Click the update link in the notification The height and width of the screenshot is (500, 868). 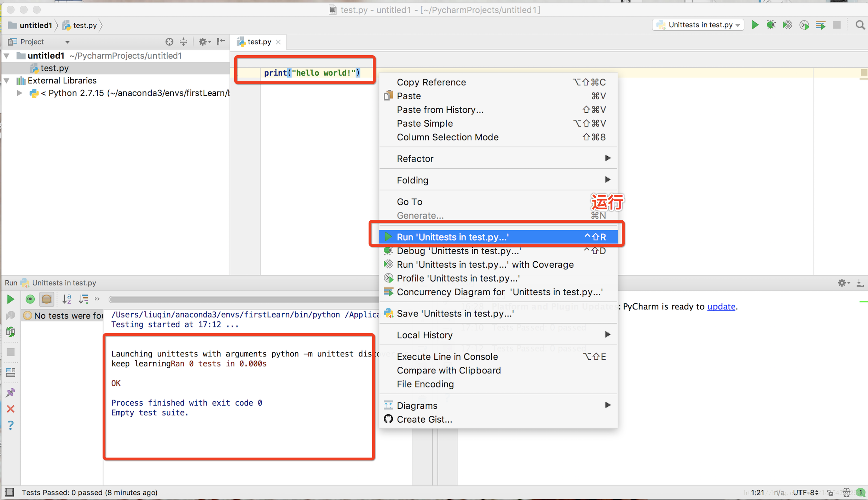[x=721, y=307]
